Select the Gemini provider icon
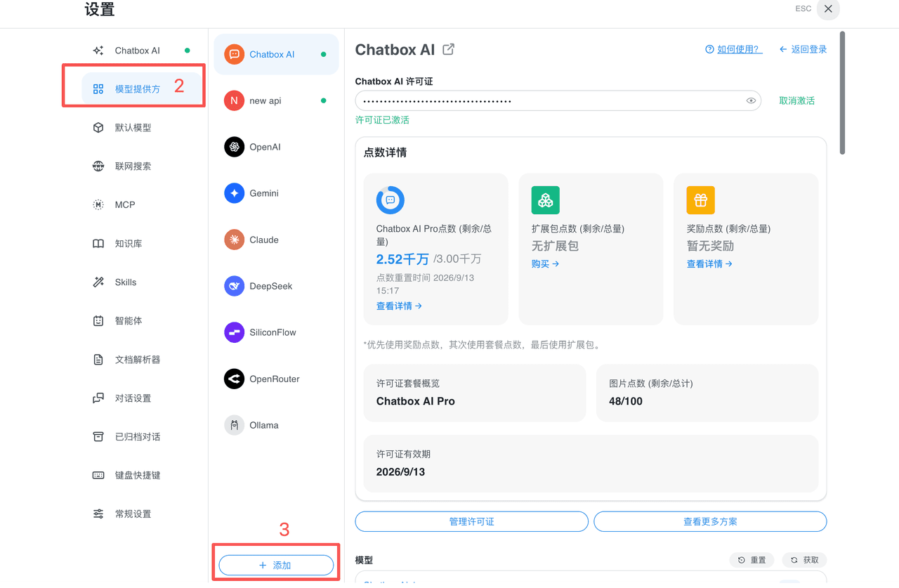The width and height of the screenshot is (899, 588). point(234,193)
